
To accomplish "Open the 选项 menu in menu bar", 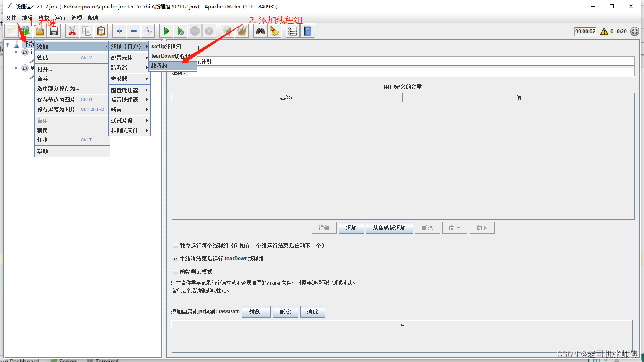I will click(x=77, y=18).
